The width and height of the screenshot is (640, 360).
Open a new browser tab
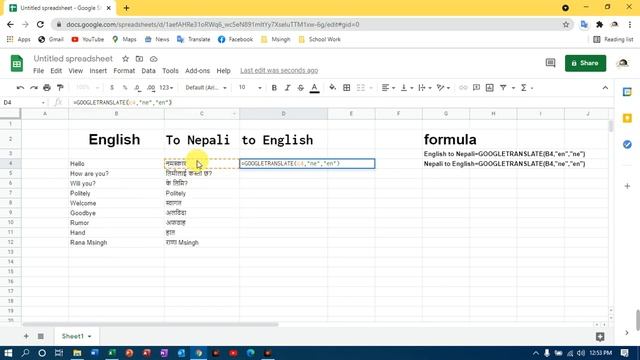point(127,8)
